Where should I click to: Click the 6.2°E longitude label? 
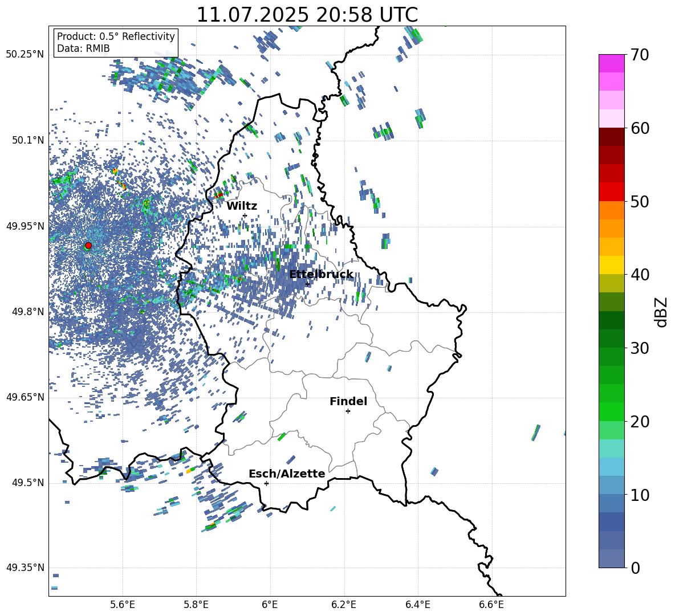coord(344,605)
